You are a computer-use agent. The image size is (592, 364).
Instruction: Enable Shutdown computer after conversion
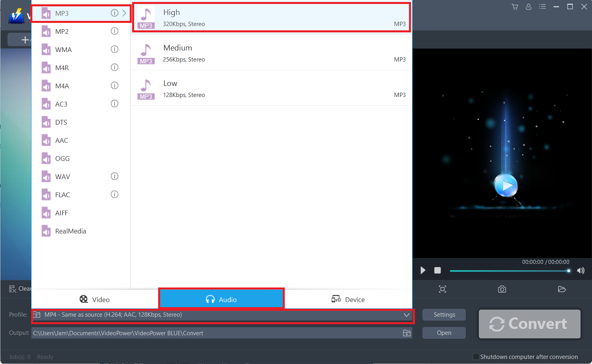click(476, 356)
